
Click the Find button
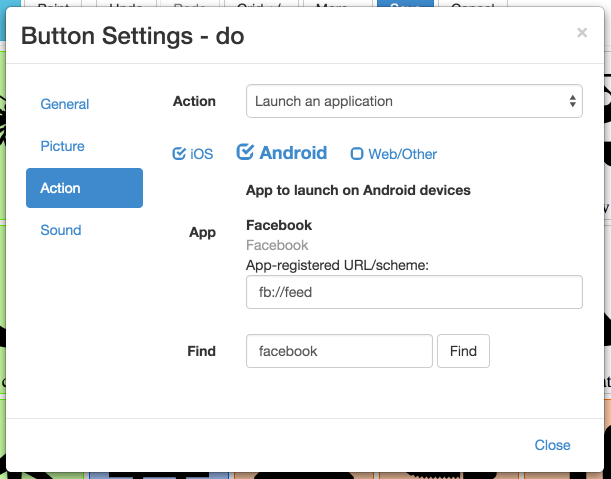coord(463,351)
